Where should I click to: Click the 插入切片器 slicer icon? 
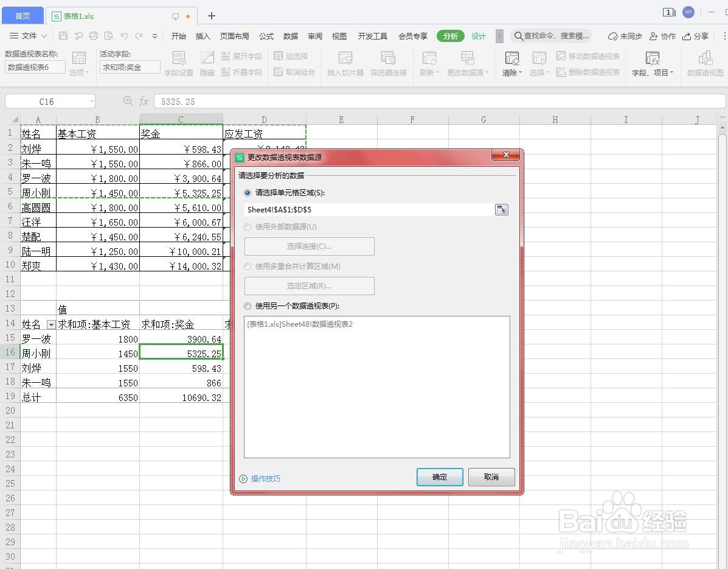tap(345, 58)
